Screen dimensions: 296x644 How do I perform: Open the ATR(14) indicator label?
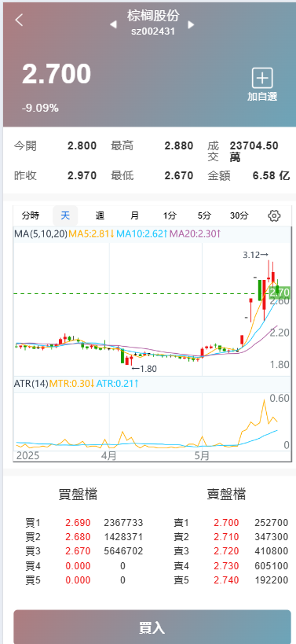coord(31,384)
